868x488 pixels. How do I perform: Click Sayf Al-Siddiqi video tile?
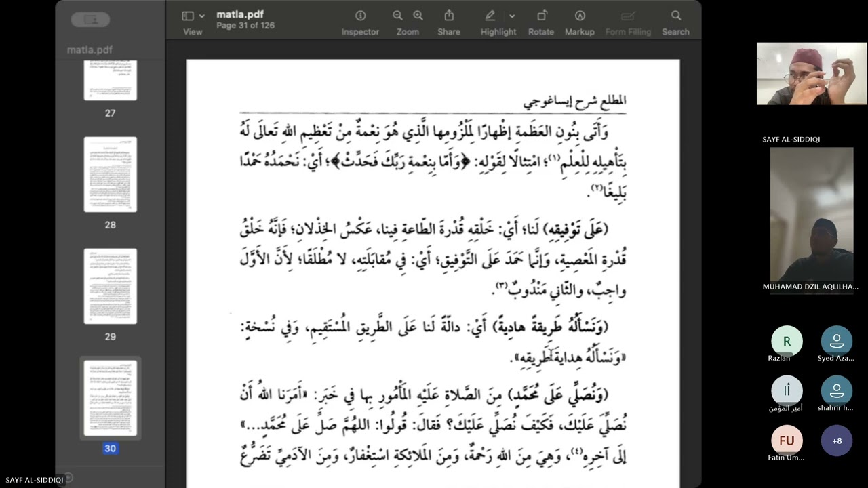point(812,74)
